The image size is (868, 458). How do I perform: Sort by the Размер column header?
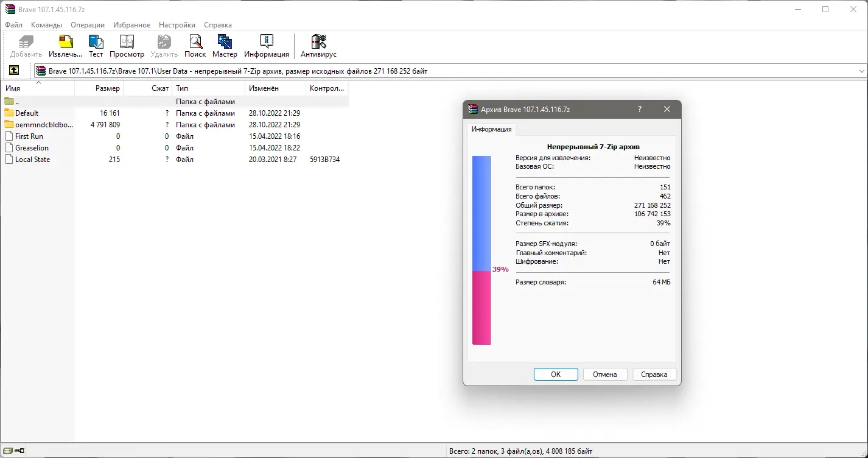99,88
